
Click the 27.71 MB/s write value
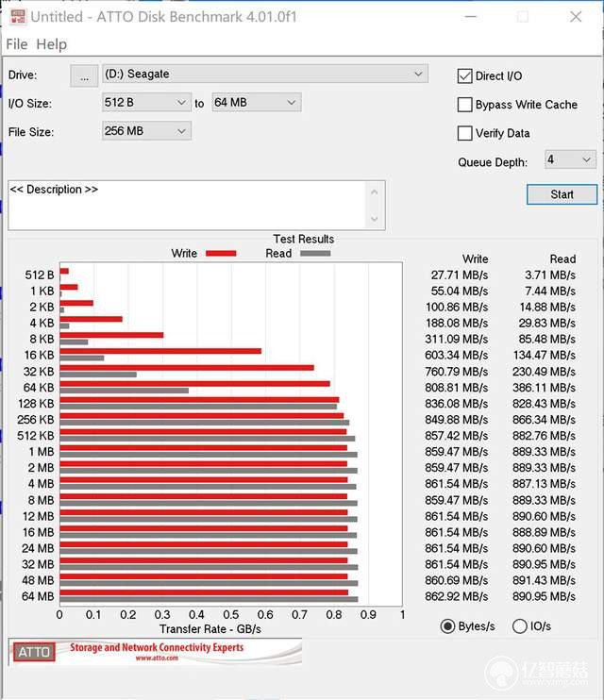point(460,275)
